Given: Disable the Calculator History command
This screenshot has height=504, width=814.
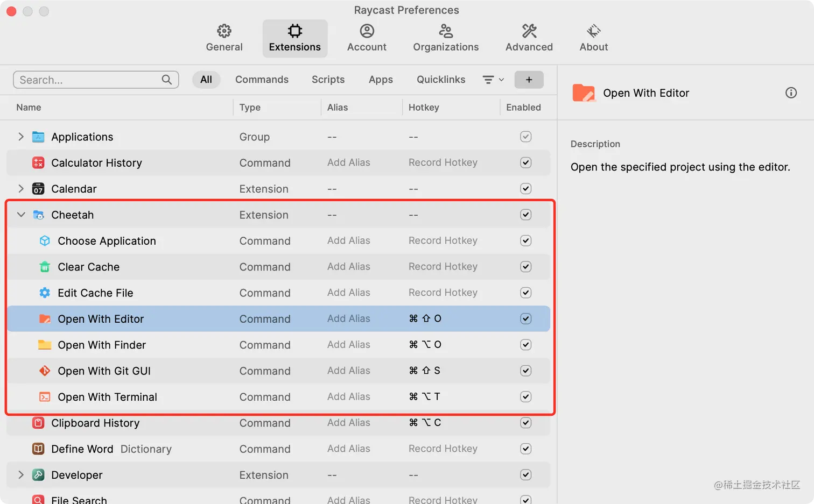Looking at the screenshot, I should tap(526, 162).
